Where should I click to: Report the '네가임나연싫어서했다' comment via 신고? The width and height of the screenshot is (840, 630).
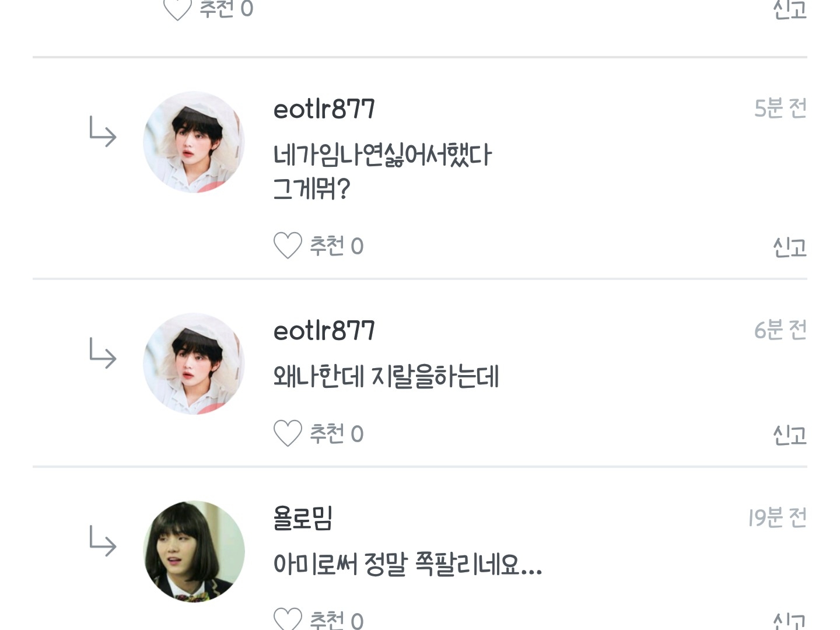[x=789, y=247]
